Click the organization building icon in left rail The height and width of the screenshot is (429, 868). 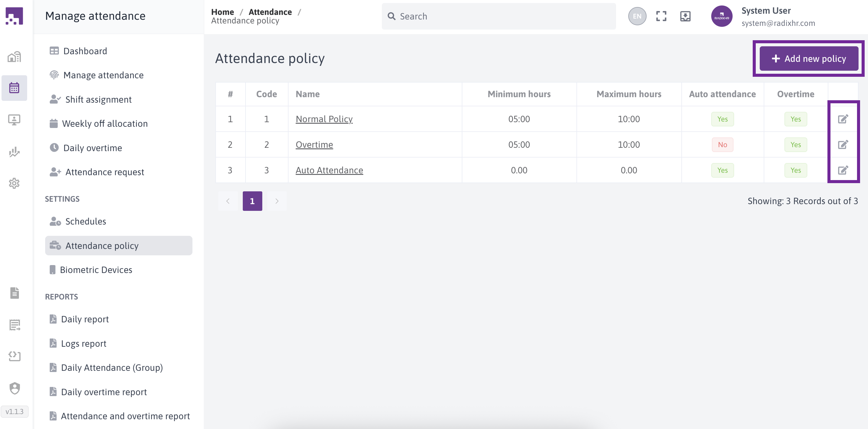pos(14,57)
